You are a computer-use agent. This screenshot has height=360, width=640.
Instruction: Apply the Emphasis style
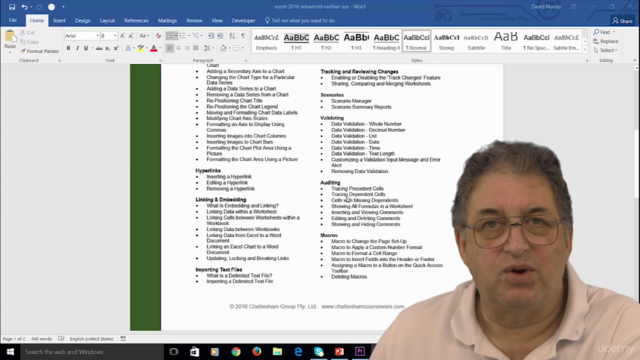tap(266, 41)
